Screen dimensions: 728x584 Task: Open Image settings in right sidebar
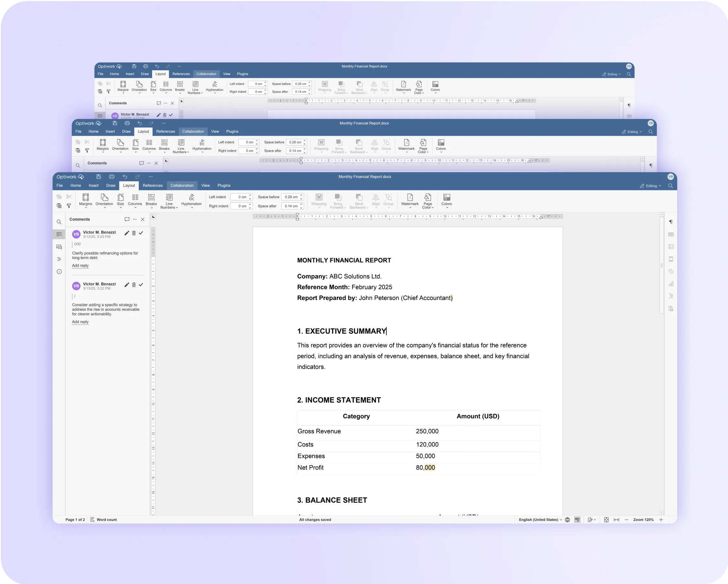pos(671,247)
